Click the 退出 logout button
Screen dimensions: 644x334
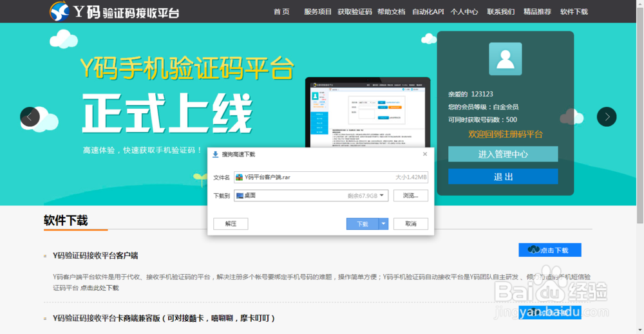coord(503,177)
